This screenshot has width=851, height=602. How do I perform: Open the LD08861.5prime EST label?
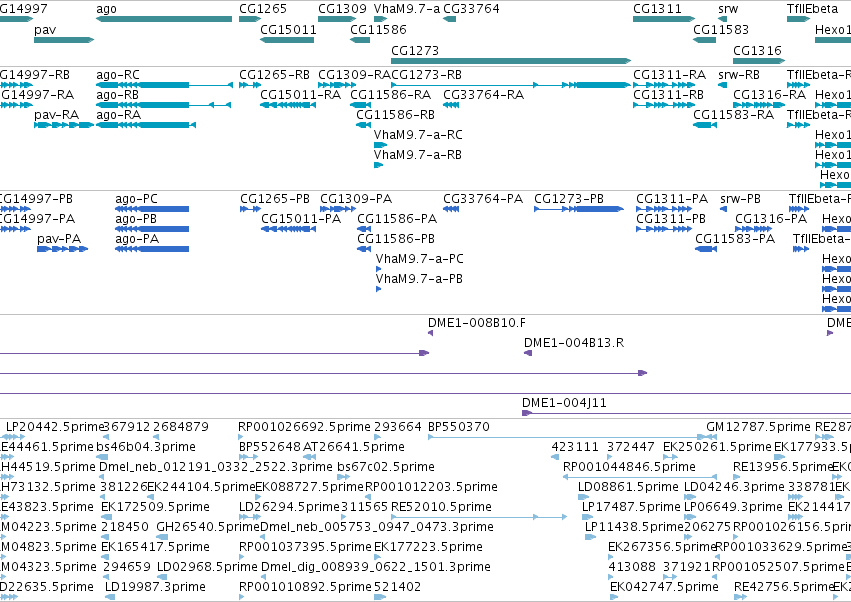[628, 487]
